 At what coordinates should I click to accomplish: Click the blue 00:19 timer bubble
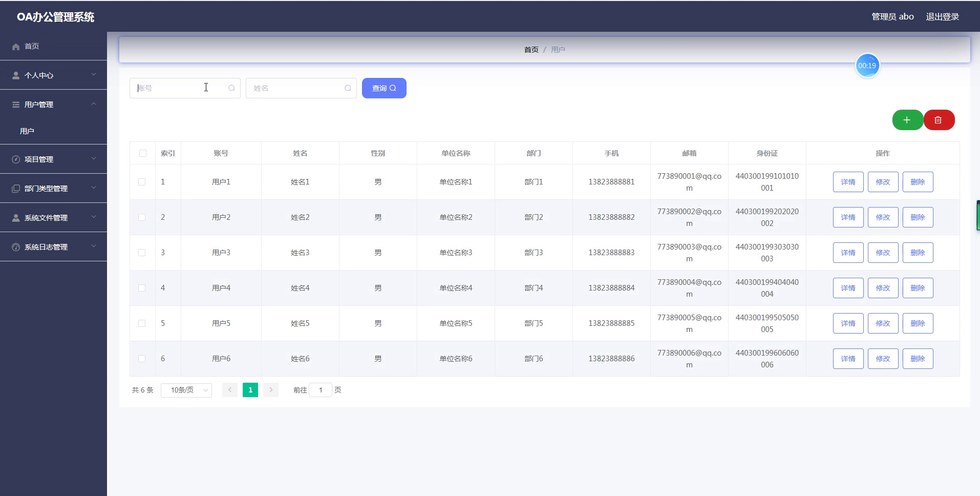pyautogui.click(x=867, y=66)
